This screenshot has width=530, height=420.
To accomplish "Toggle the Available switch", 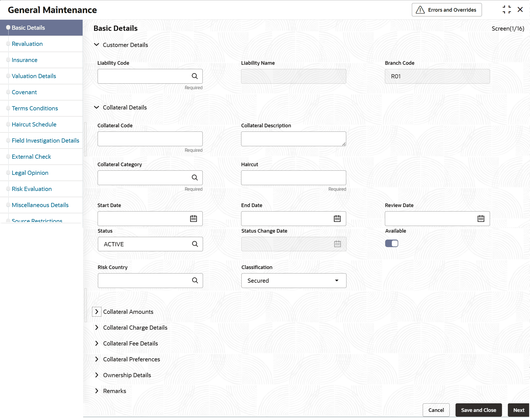I will tap(392, 243).
